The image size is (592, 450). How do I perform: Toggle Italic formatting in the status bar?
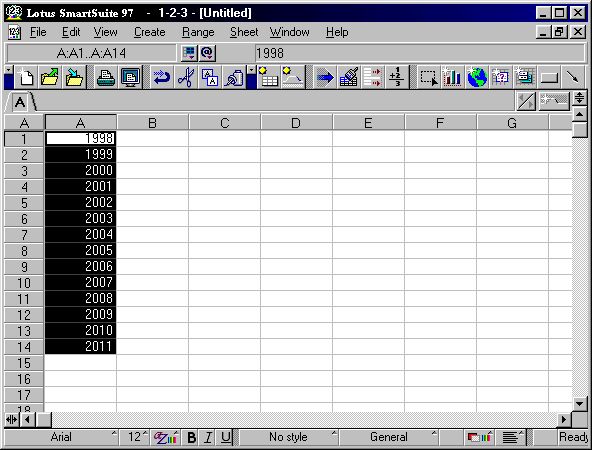pos(208,437)
